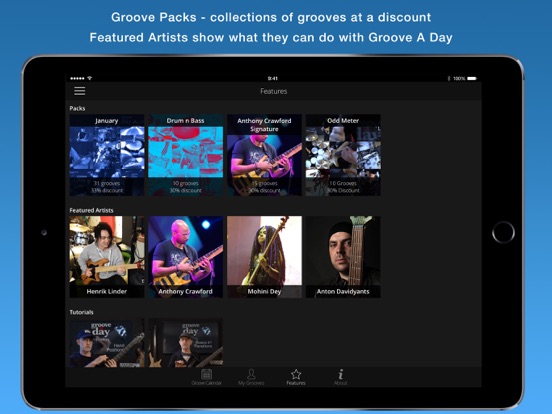Viewport: 552px width, 414px height.
Task: Open the Anthony Crawford Signature pack
Action: (x=264, y=155)
